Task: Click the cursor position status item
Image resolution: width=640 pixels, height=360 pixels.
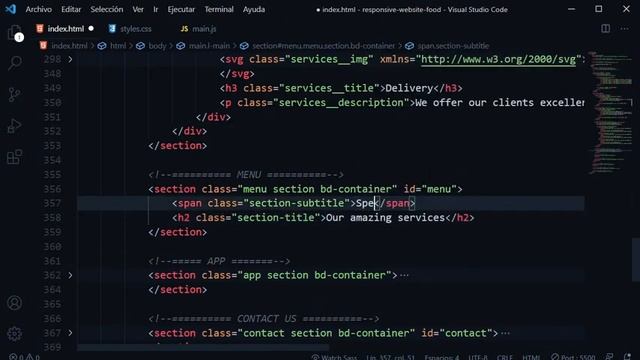Action: tap(391, 357)
